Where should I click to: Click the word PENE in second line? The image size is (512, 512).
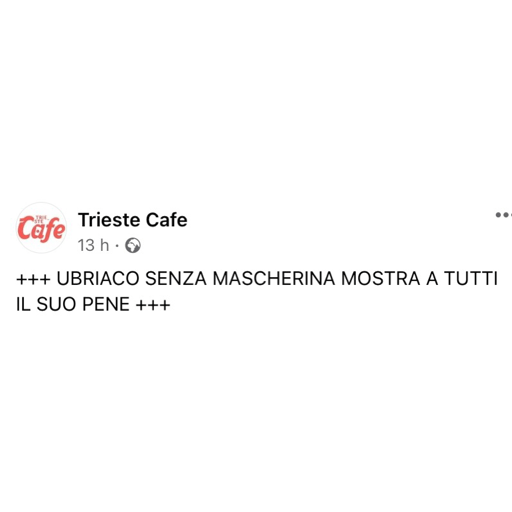tap(106, 304)
